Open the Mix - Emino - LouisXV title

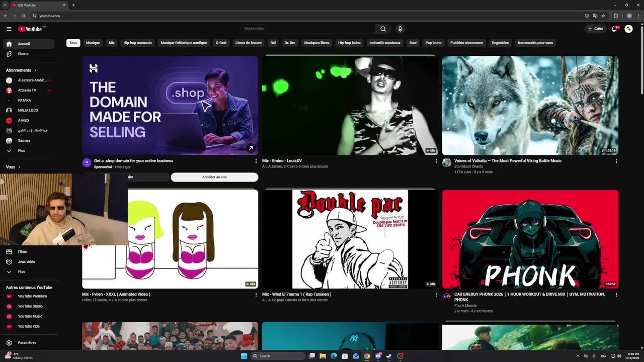click(282, 161)
